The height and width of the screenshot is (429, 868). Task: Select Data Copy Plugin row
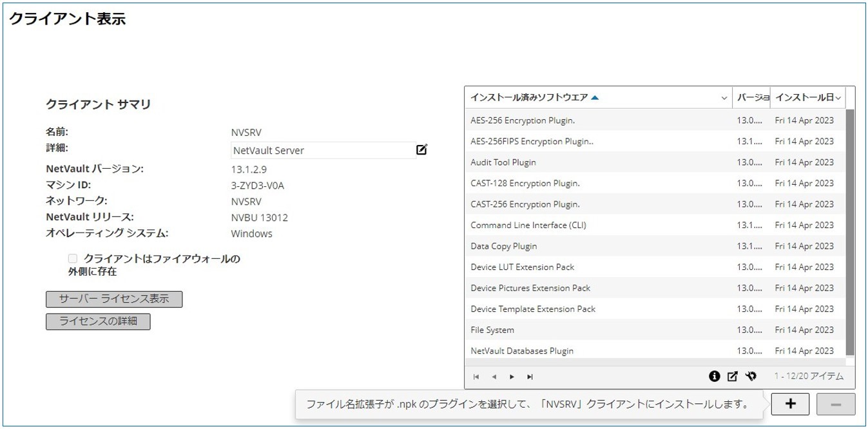[655, 246]
